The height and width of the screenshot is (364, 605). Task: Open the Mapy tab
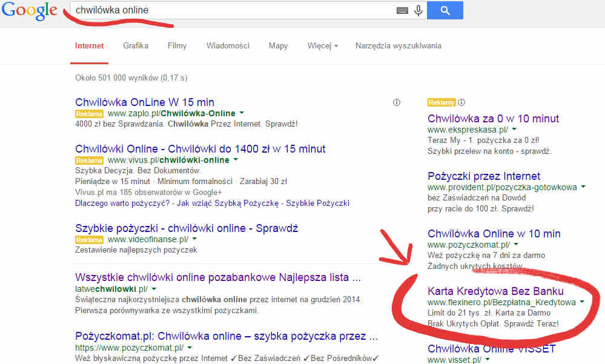tap(278, 45)
